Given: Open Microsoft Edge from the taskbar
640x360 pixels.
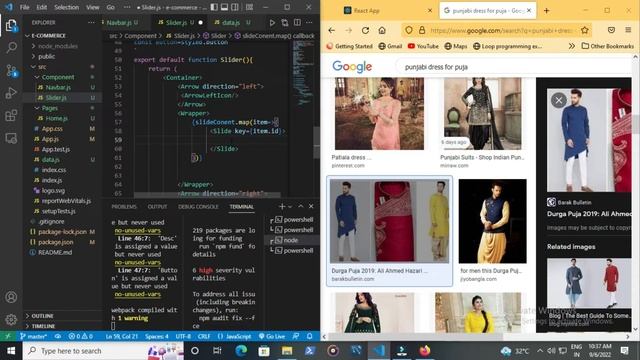Looking at the screenshot, I should click(x=240, y=351).
